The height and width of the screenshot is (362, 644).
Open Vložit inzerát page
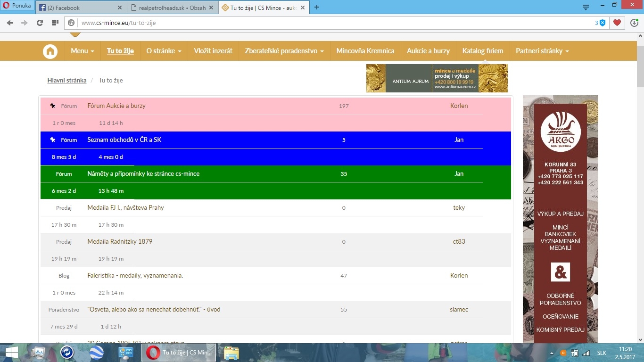(x=213, y=51)
